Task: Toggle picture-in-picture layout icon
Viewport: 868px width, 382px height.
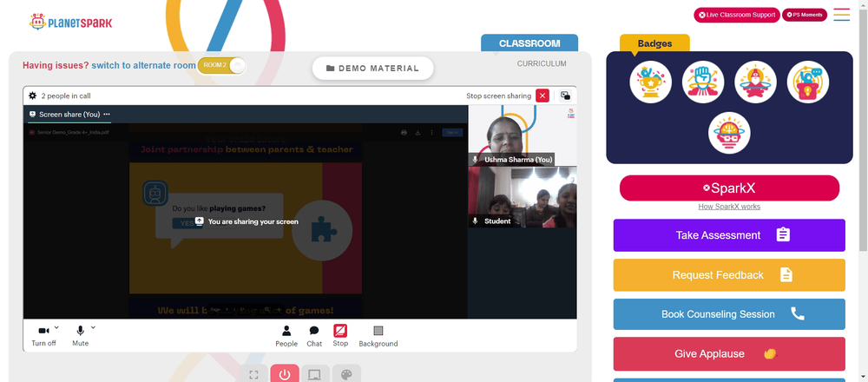Action: [x=565, y=95]
